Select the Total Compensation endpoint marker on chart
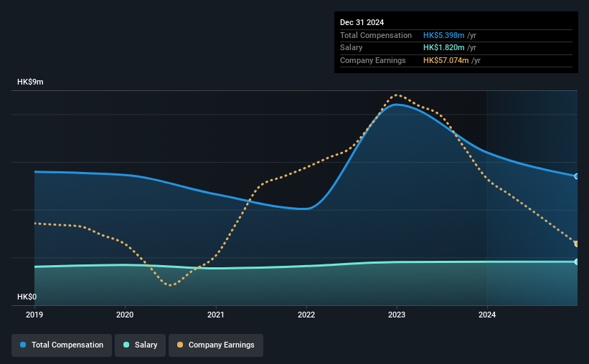Screen dimensions: 589x364 click(576, 176)
